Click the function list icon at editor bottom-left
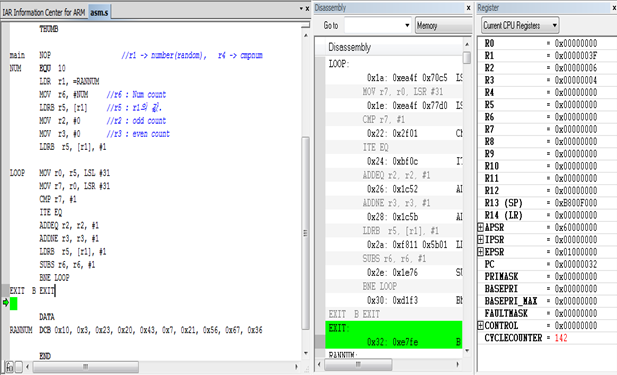 click(9, 367)
